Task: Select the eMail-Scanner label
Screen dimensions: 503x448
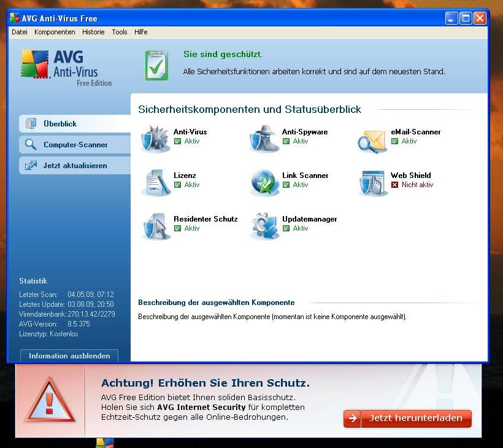Action: (415, 131)
